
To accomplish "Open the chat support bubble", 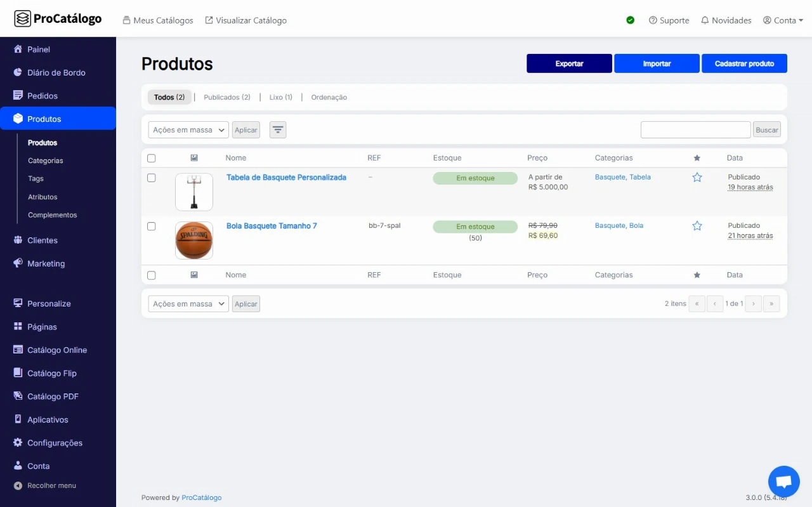I will click(783, 482).
